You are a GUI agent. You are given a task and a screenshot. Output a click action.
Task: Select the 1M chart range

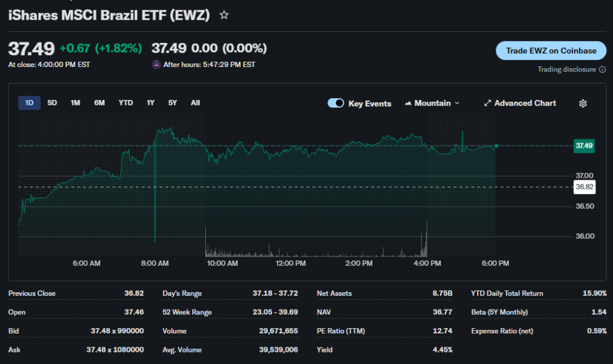point(75,103)
